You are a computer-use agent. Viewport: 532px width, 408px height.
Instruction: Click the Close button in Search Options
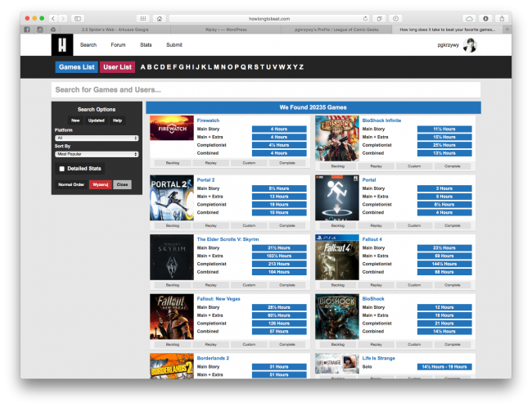(x=122, y=184)
